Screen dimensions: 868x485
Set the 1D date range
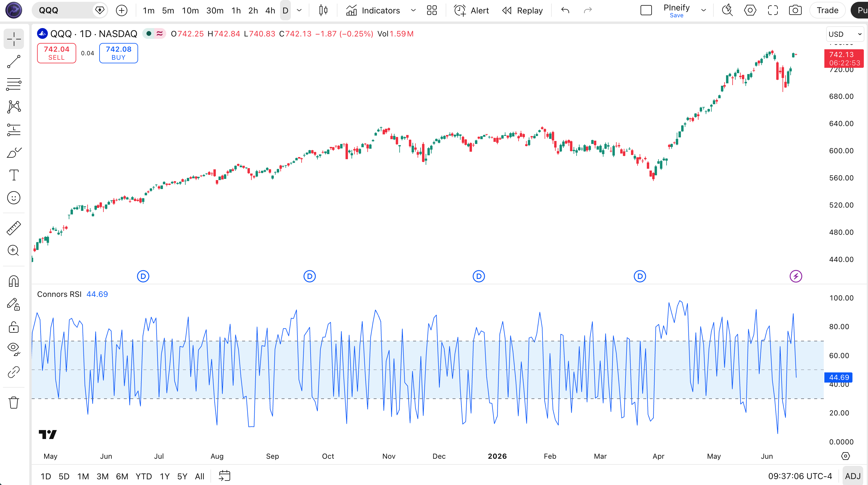(46, 476)
